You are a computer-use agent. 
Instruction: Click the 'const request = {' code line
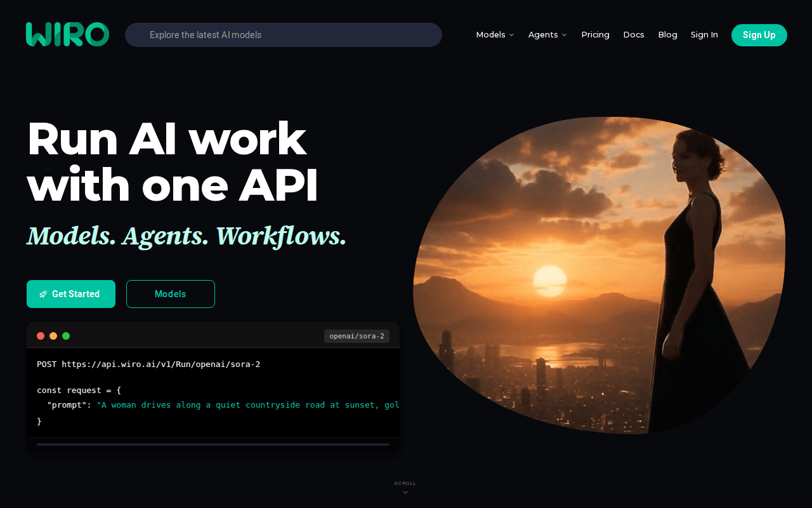point(79,390)
